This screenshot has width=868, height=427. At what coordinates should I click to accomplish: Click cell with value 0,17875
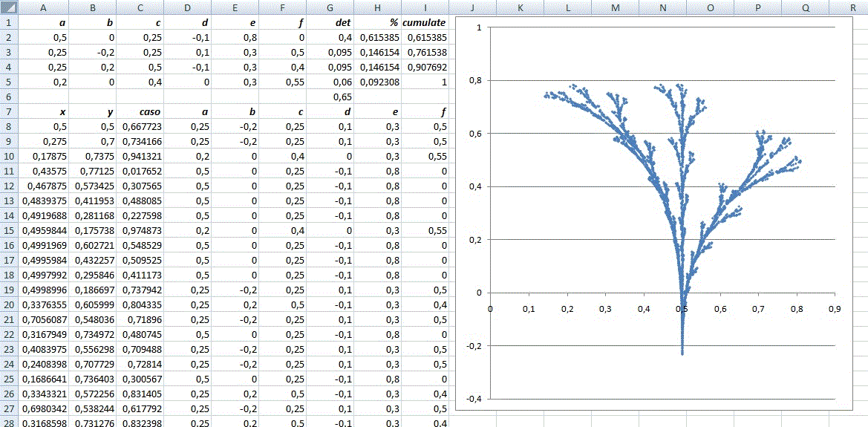point(45,157)
